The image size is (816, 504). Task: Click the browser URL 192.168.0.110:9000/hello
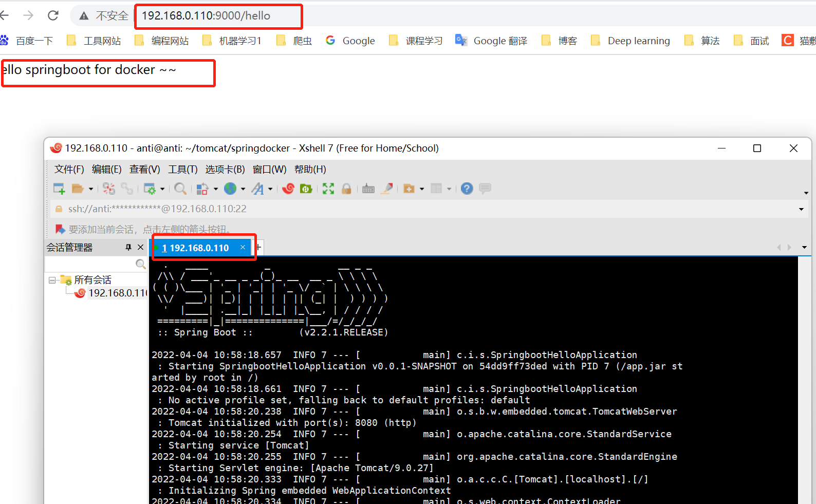click(x=206, y=16)
